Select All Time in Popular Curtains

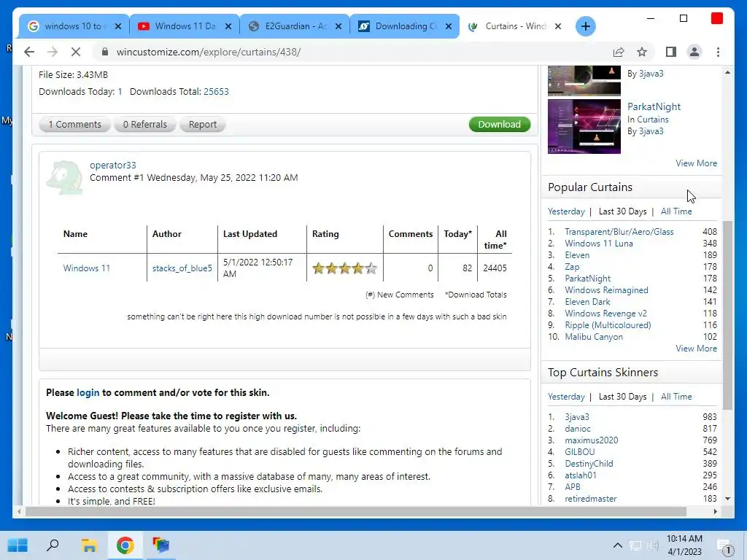click(x=676, y=211)
